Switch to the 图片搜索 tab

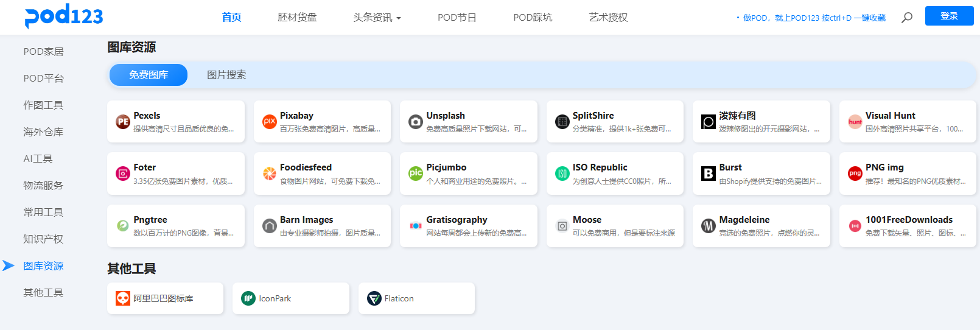click(226, 75)
